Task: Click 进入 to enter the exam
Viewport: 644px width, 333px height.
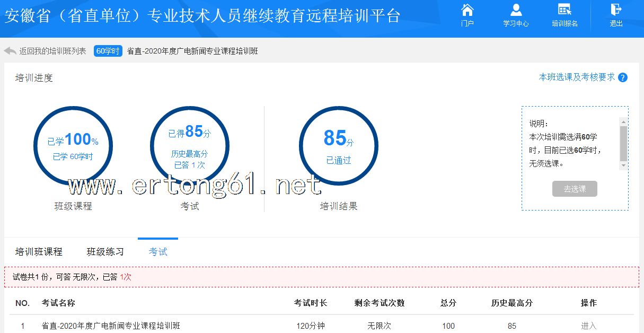Action: point(588,326)
